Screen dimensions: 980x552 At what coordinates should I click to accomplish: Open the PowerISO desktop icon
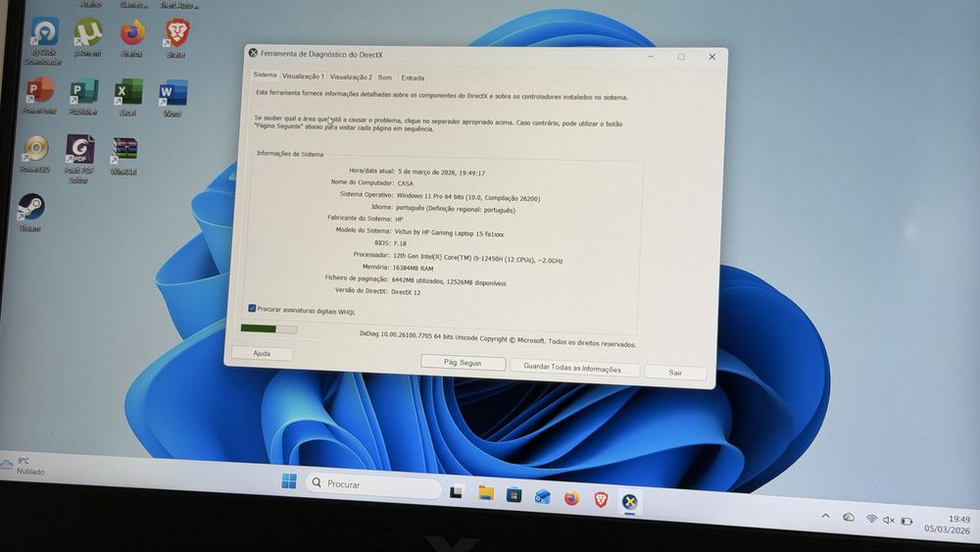click(x=35, y=153)
